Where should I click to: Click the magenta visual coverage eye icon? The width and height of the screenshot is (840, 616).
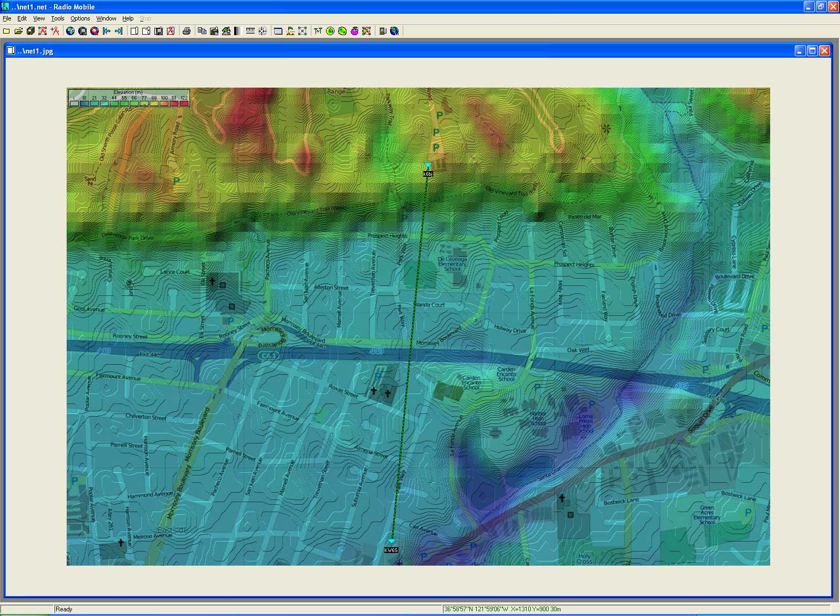click(x=354, y=31)
